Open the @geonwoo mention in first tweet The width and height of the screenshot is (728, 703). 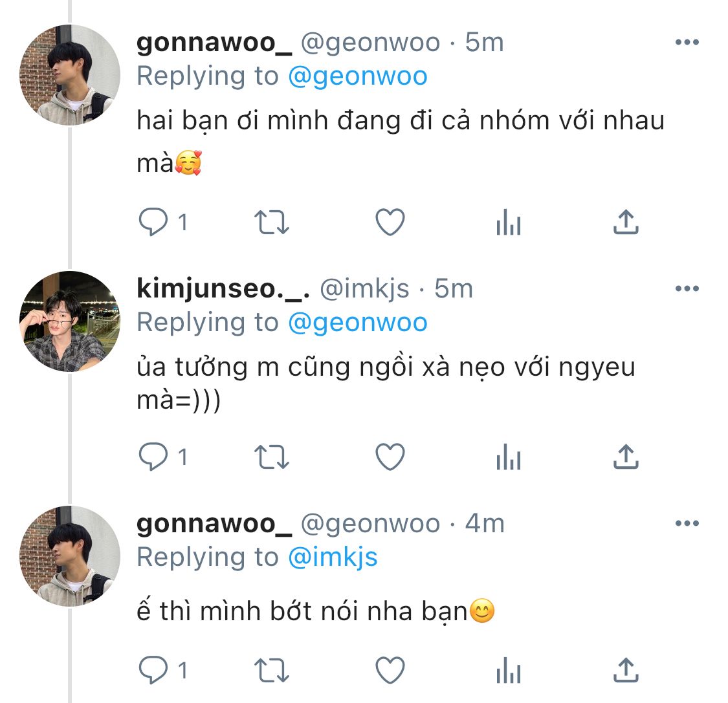[357, 76]
